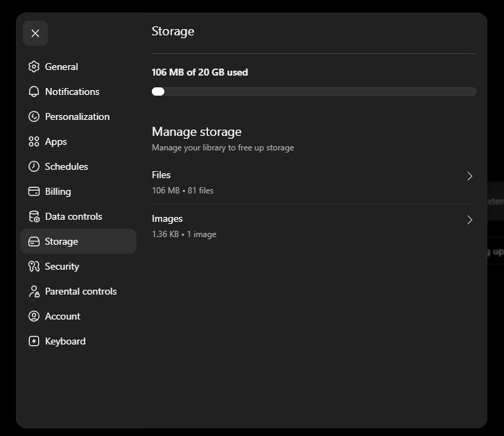This screenshot has height=436, width=504.
Task: Click the Billing card icon
Action: (x=34, y=191)
